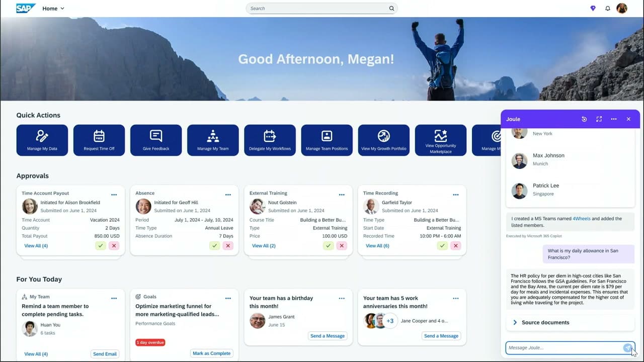
Task: Click the Joule conversation history icon
Action: 584,119
